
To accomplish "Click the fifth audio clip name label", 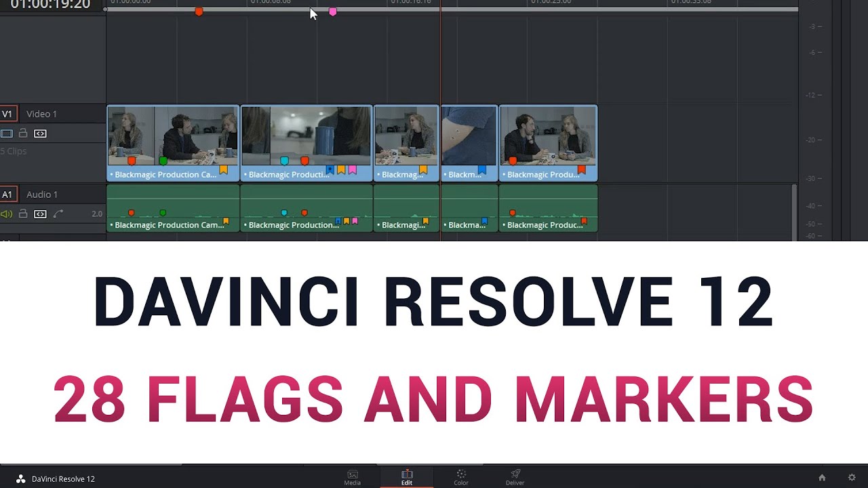I will click(545, 225).
